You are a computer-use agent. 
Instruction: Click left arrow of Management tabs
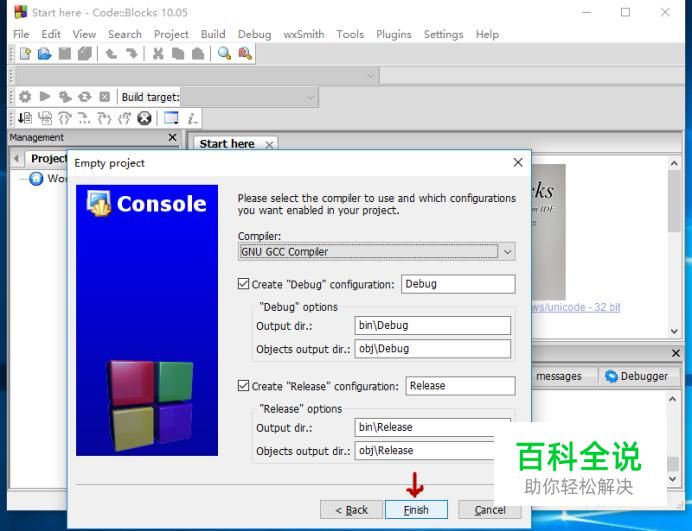[x=16, y=158]
